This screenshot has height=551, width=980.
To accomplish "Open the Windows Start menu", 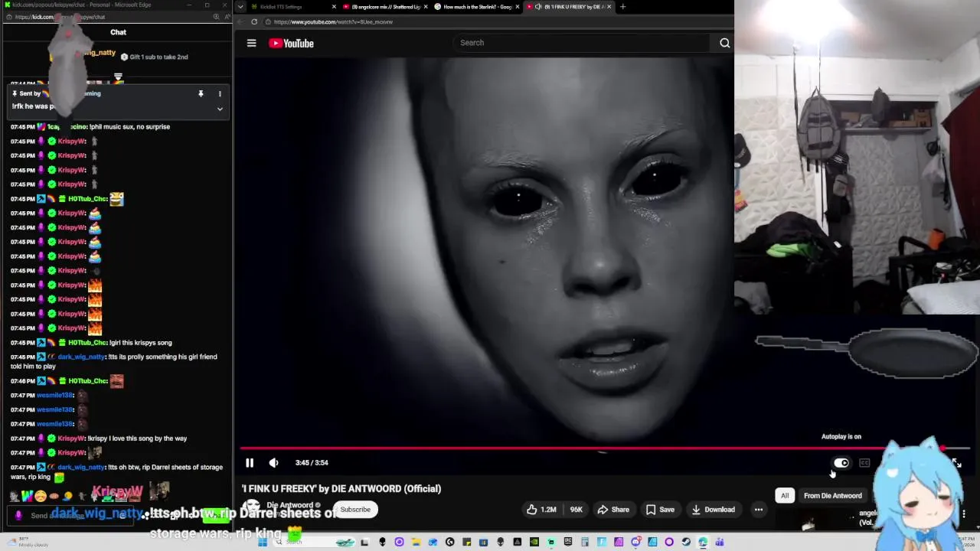I will point(262,542).
